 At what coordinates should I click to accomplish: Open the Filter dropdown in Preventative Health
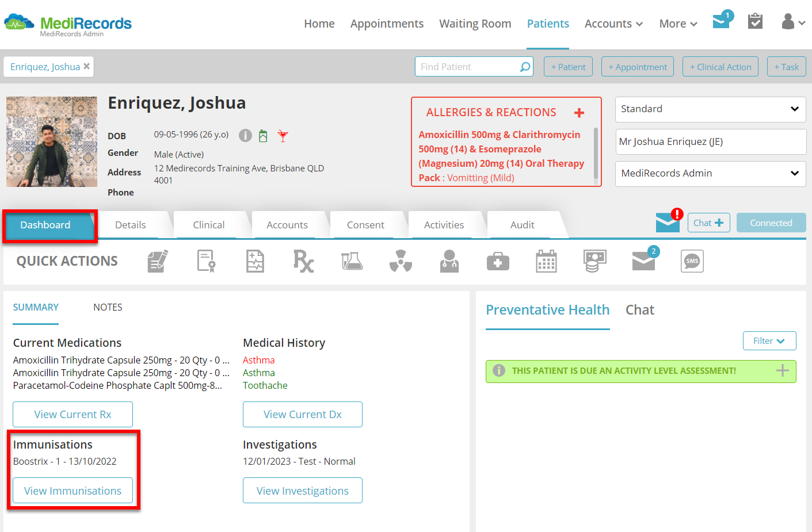769,340
